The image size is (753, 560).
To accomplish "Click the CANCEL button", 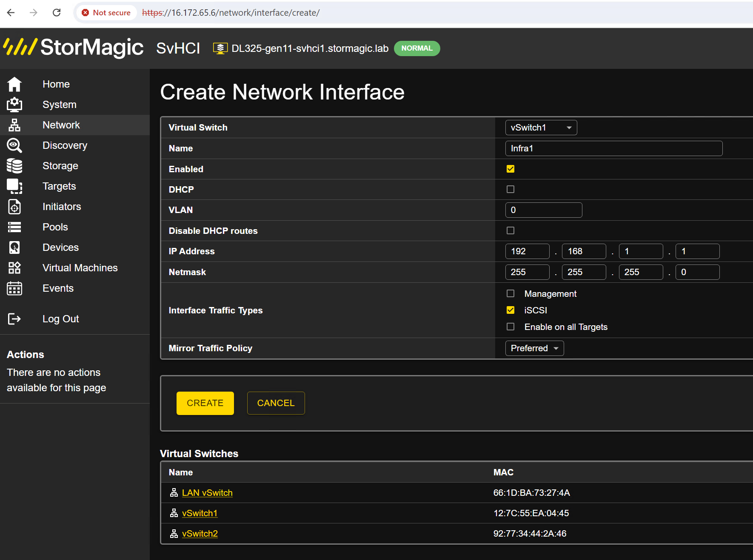I will click(x=276, y=403).
